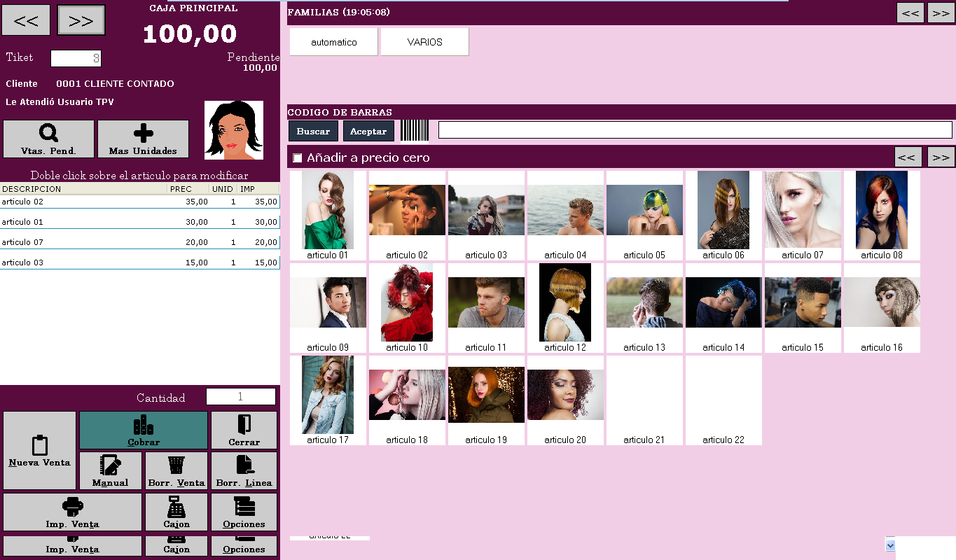Click the PREC column header
This screenshot has width=956, height=560.
tap(188, 189)
